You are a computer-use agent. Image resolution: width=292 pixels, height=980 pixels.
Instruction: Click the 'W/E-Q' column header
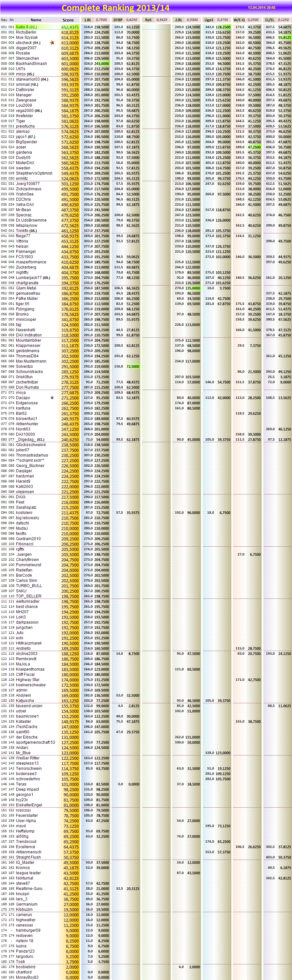click(x=239, y=20)
